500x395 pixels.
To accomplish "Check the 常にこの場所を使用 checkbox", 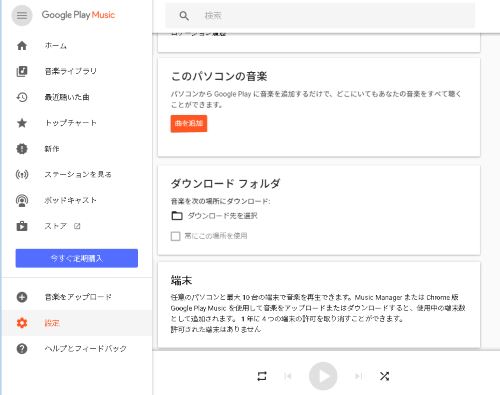I will point(175,236).
